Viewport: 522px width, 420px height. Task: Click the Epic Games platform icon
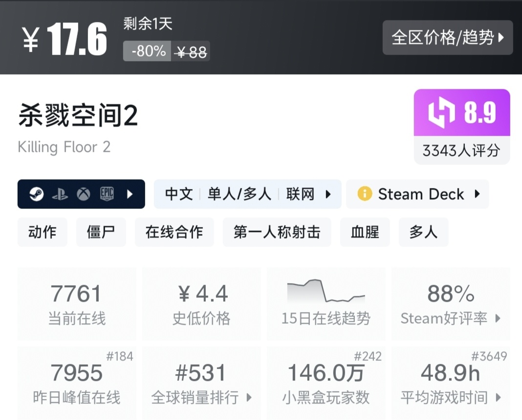point(107,194)
